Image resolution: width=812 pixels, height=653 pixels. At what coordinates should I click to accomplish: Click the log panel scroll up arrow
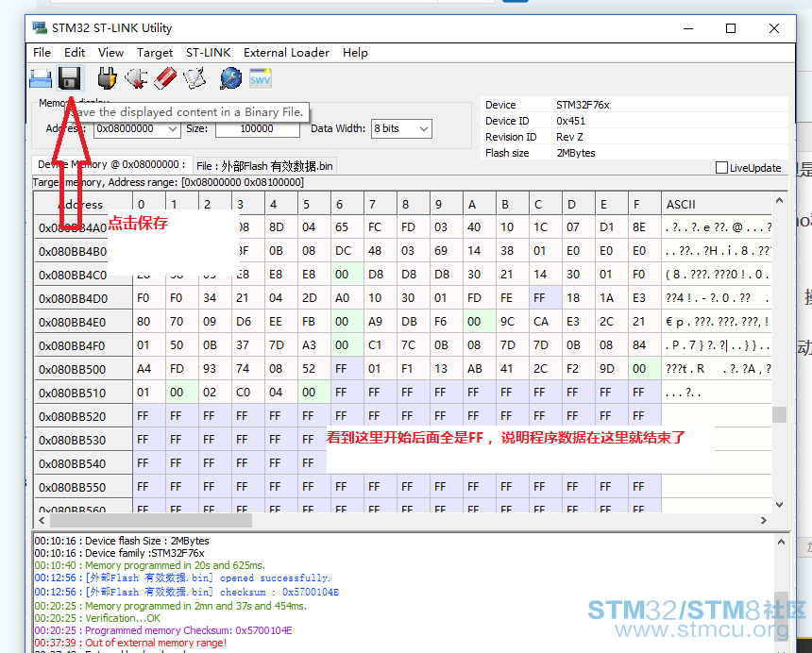pos(781,542)
